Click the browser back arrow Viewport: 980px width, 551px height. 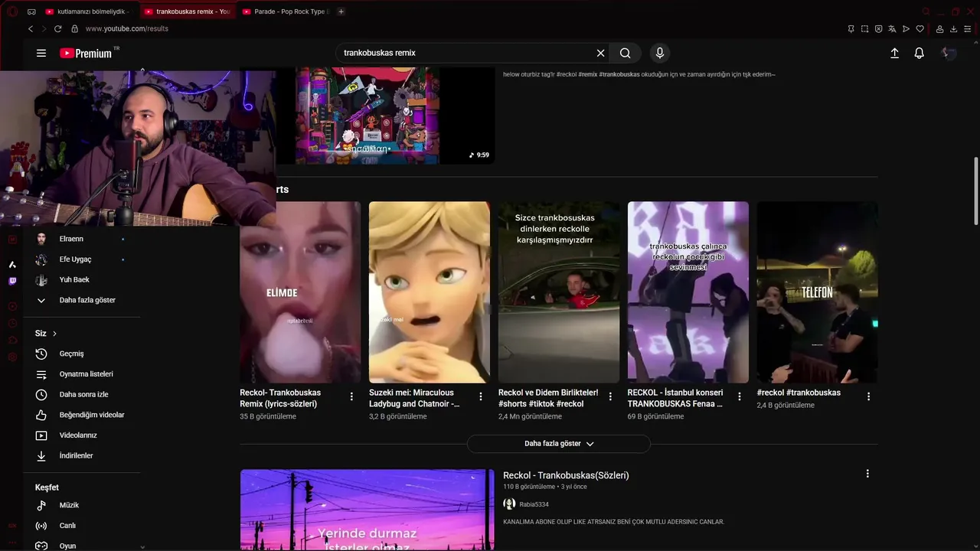[31, 28]
